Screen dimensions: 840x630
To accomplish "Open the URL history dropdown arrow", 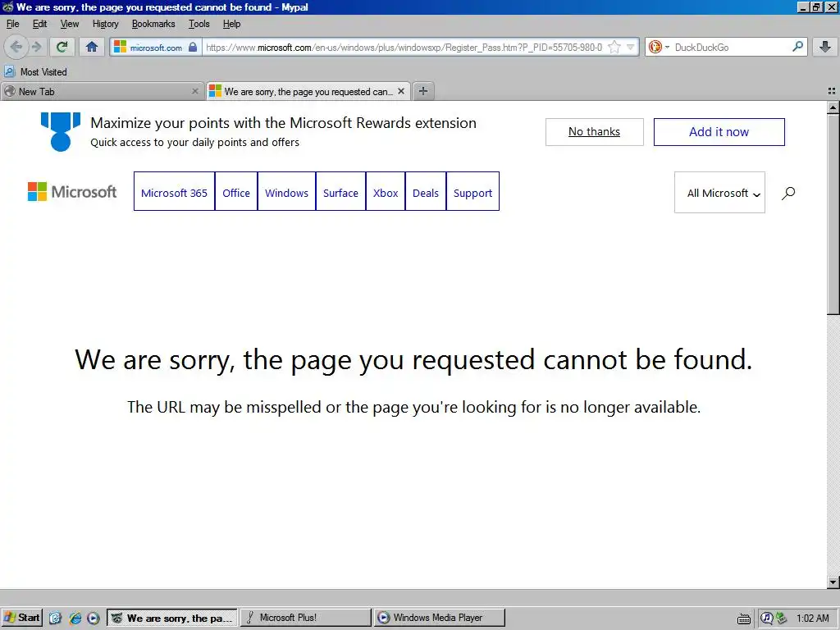I will tap(631, 47).
